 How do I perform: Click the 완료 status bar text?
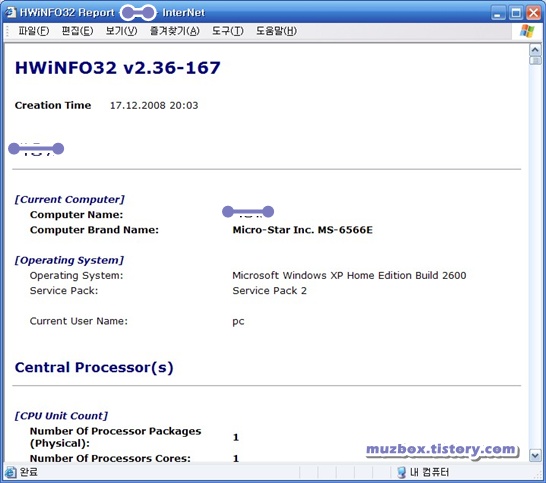(29, 472)
